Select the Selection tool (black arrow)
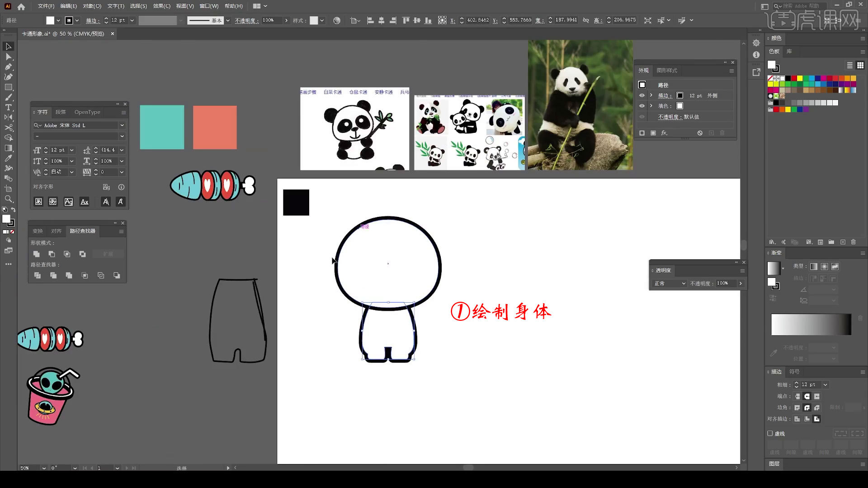Screen dimensions: 868x488 [8, 47]
